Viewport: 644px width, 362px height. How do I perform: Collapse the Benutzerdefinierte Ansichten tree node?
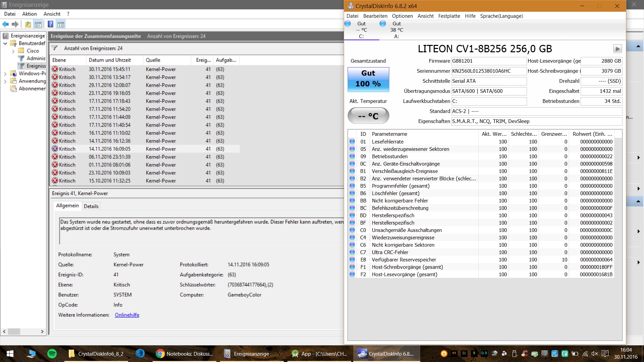[5, 43]
